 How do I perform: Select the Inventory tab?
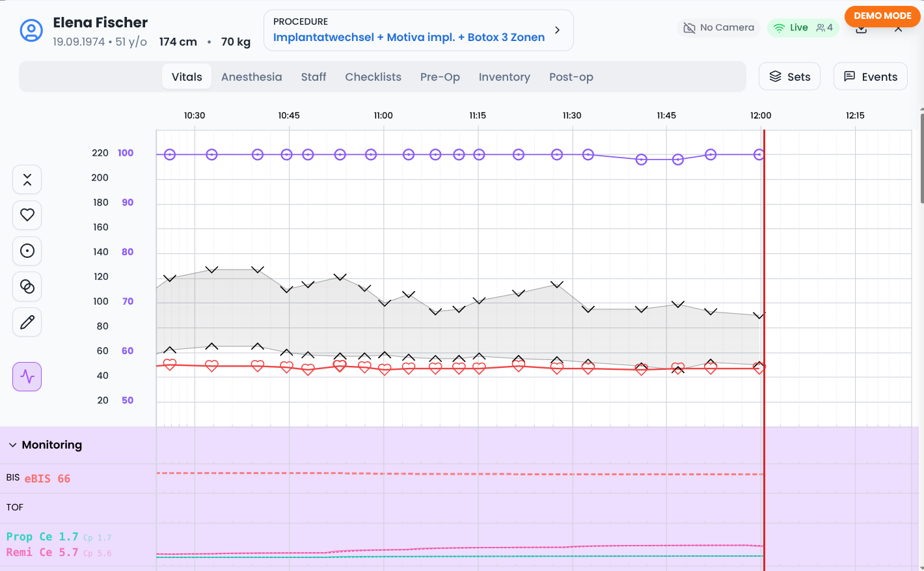[504, 77]
